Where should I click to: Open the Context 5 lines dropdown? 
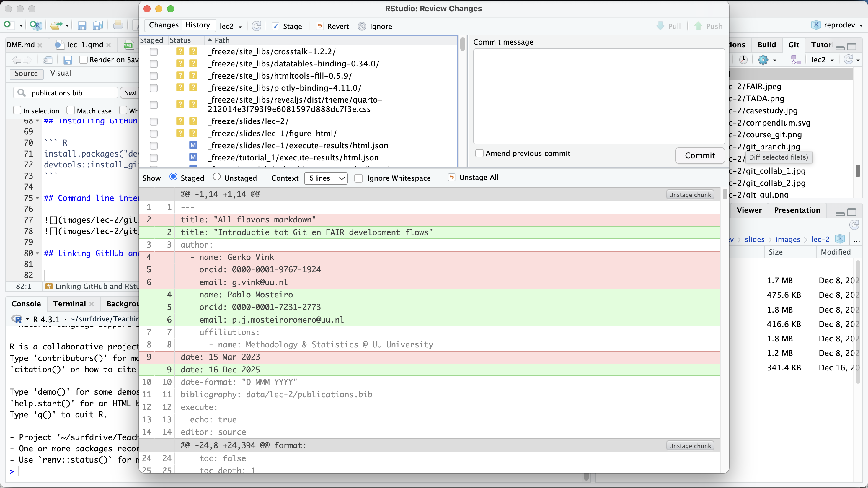point(326,178)
